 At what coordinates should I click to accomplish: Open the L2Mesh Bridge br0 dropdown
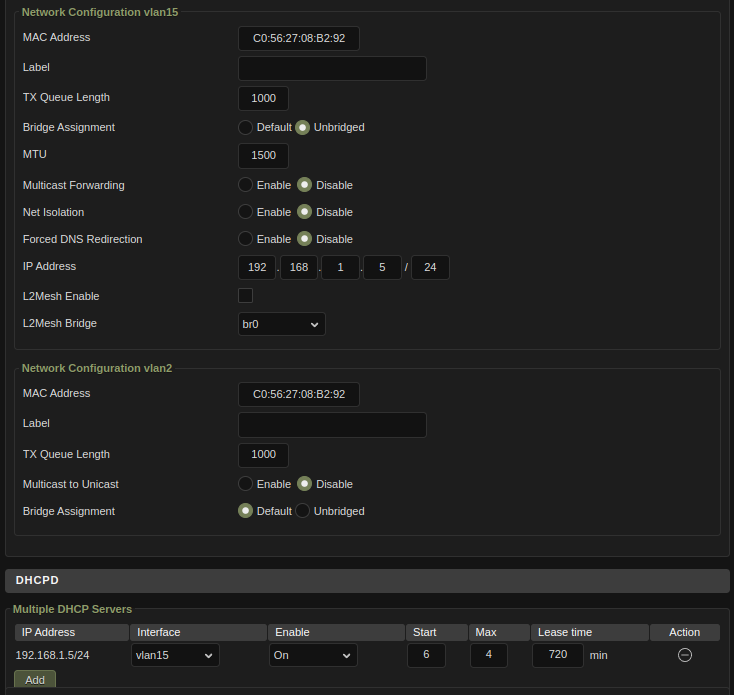(281, 324)
